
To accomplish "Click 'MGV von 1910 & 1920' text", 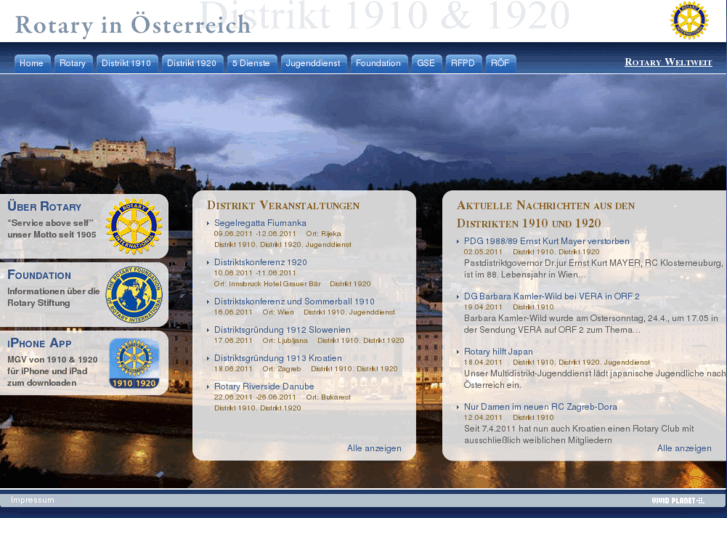I will click(x=52, y=359).
